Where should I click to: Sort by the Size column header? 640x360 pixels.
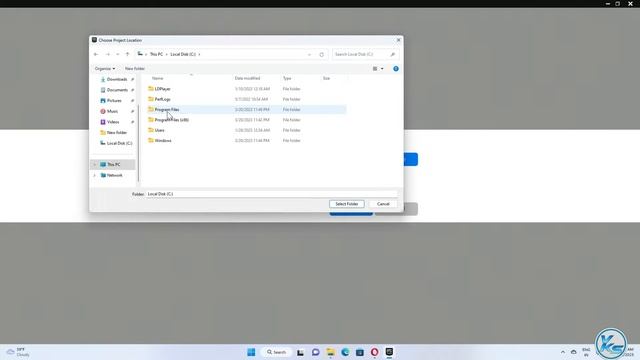pyautogui.click(x=327, y=78)
